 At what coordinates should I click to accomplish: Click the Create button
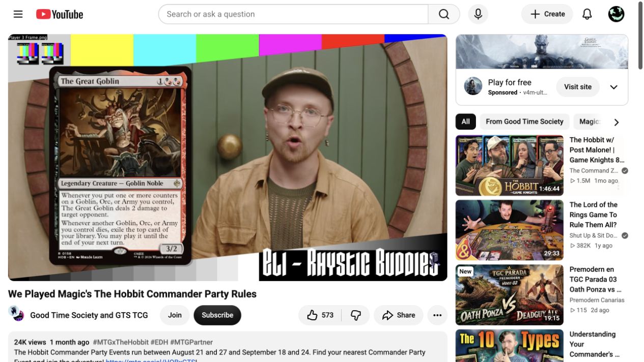pos(547,14)
